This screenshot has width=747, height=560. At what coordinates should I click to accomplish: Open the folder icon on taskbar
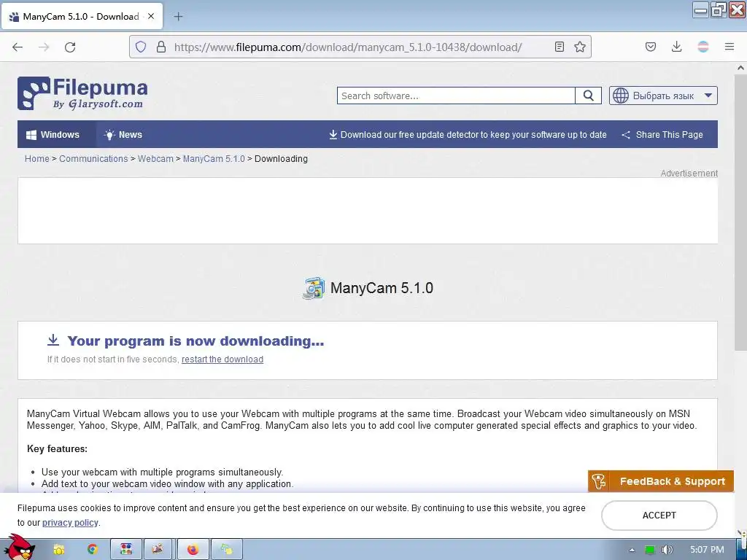[58, 550]
